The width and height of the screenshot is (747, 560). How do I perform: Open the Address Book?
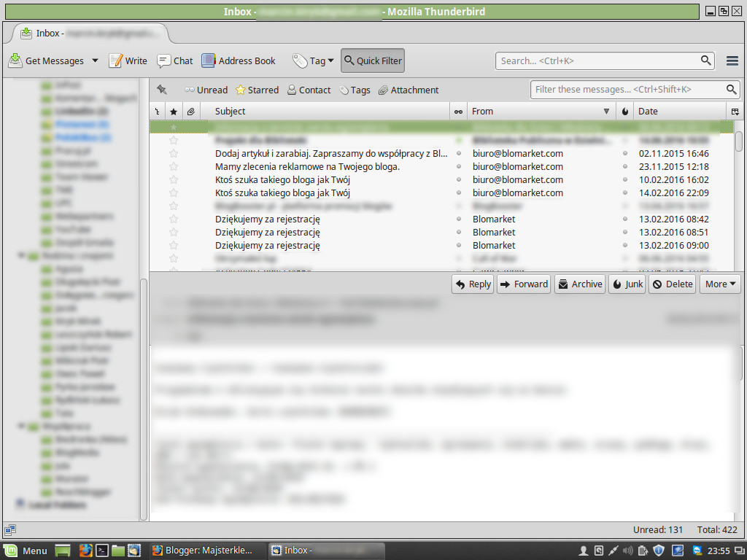click(239, 61)
